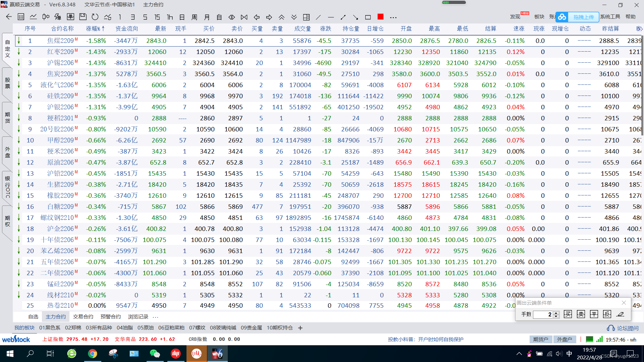Click the horizontal expand chart icon
Screen dimensions: 644x362
(232, 17)
